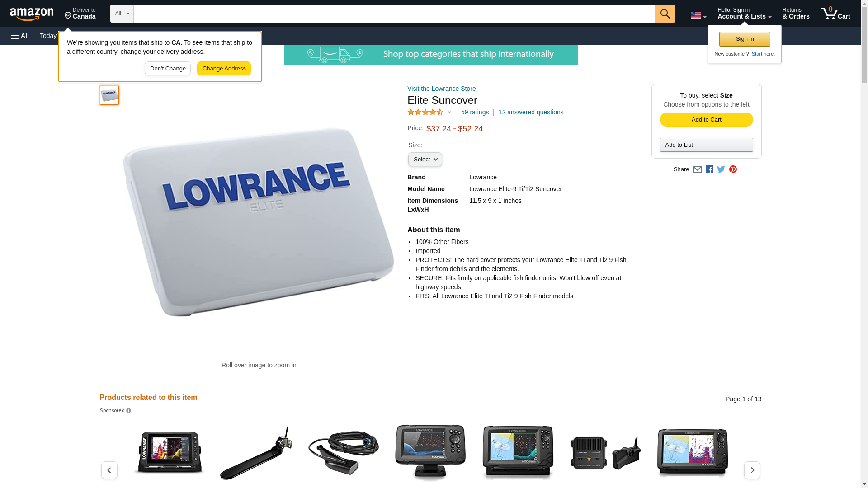Go to next related products page
Image resolution: width=868 pixels, height=488 pixels.
tap(752, 470)
